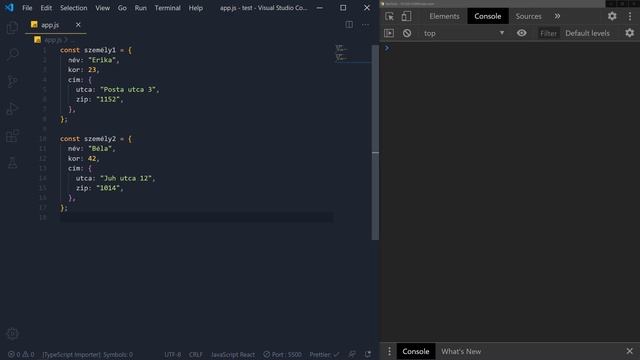
Task: Open the Edit menu
Action: click(46, 8)
